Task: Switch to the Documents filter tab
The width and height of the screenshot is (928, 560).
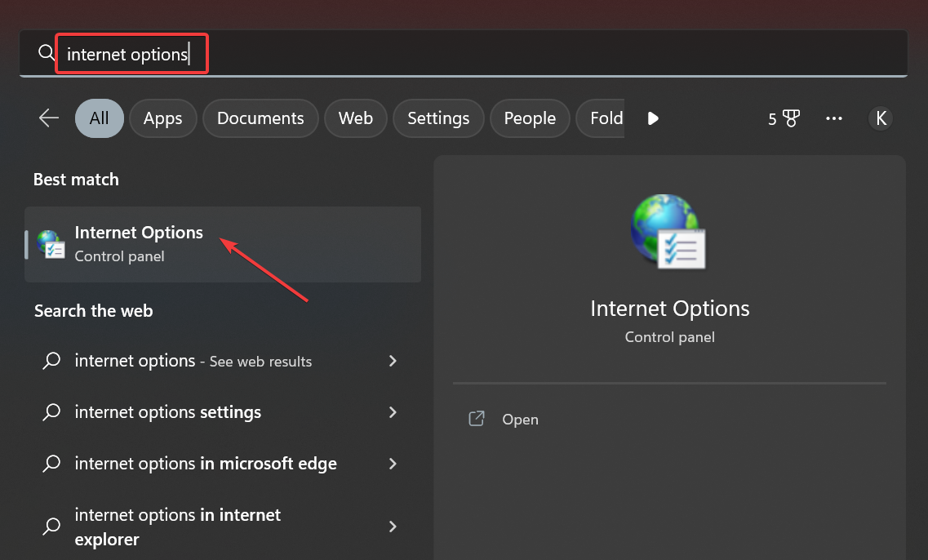Action: coord(260,118)
